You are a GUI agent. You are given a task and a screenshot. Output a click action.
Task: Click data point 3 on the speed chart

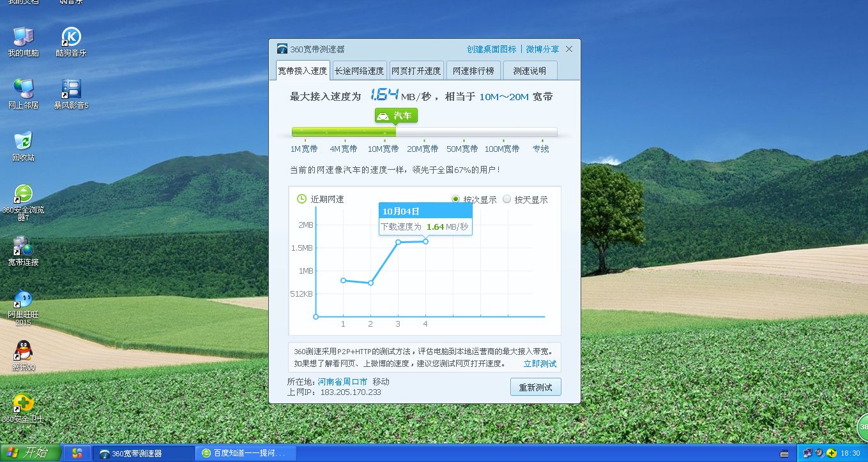click(398, 242)
